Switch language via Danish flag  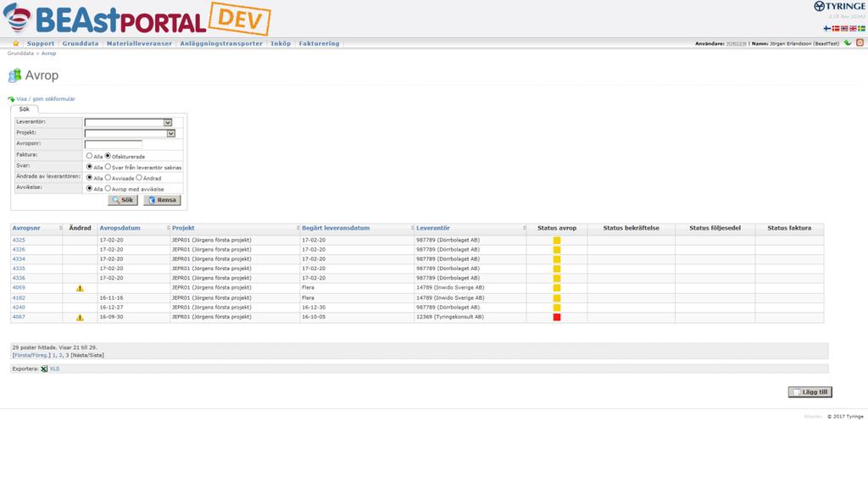coord(836,28)
